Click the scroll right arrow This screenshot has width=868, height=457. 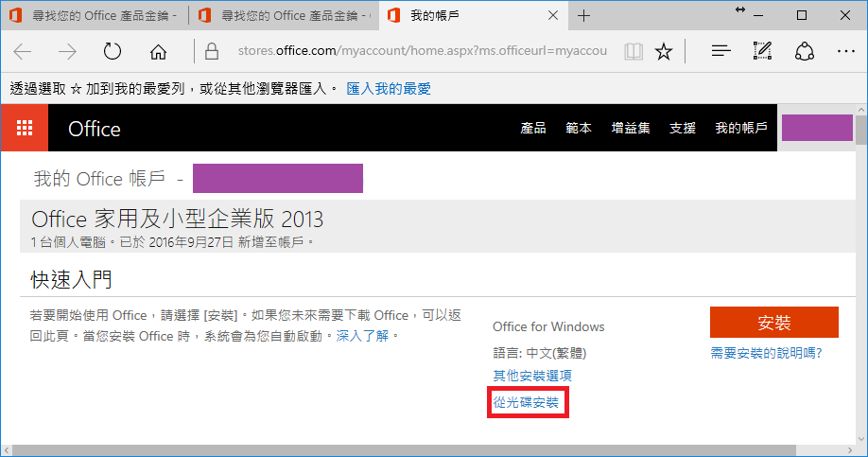(850, 450)
